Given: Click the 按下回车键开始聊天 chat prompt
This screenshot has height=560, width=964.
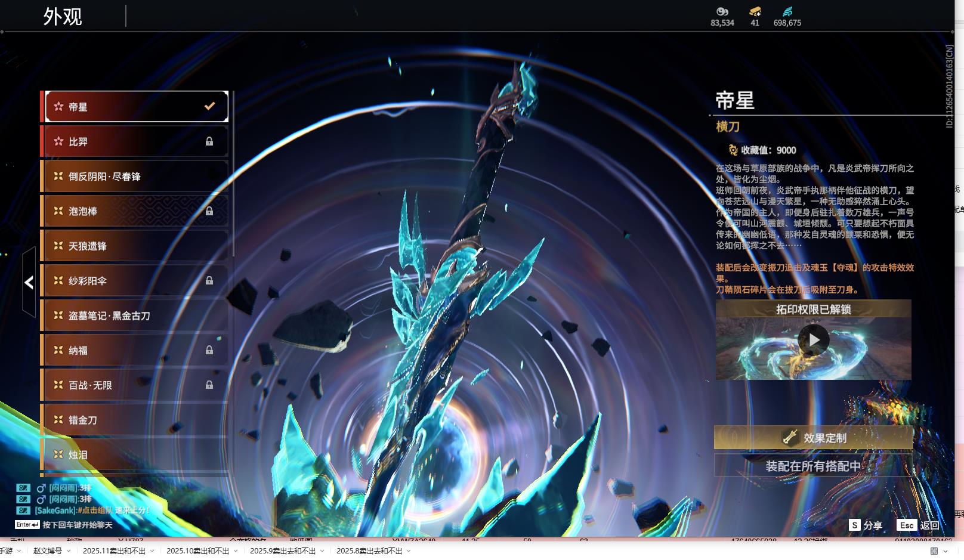Looking at the screenshot, I should click(x=78, y=525).
